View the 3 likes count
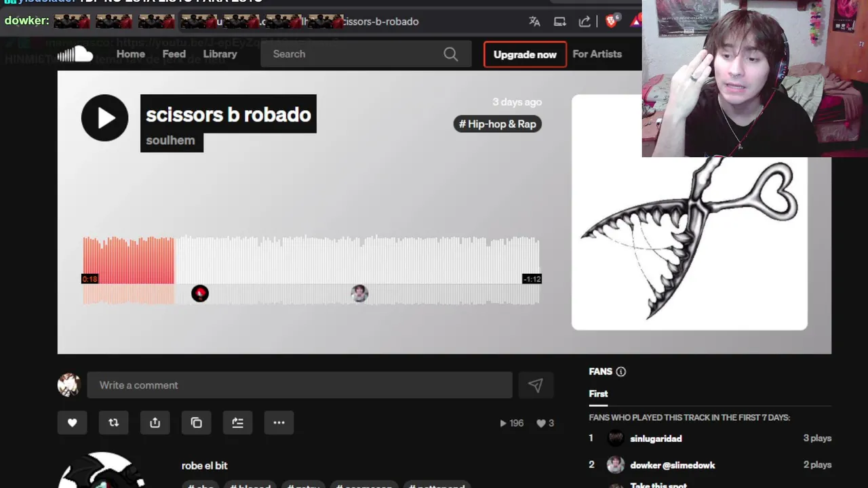 (545, 423)
